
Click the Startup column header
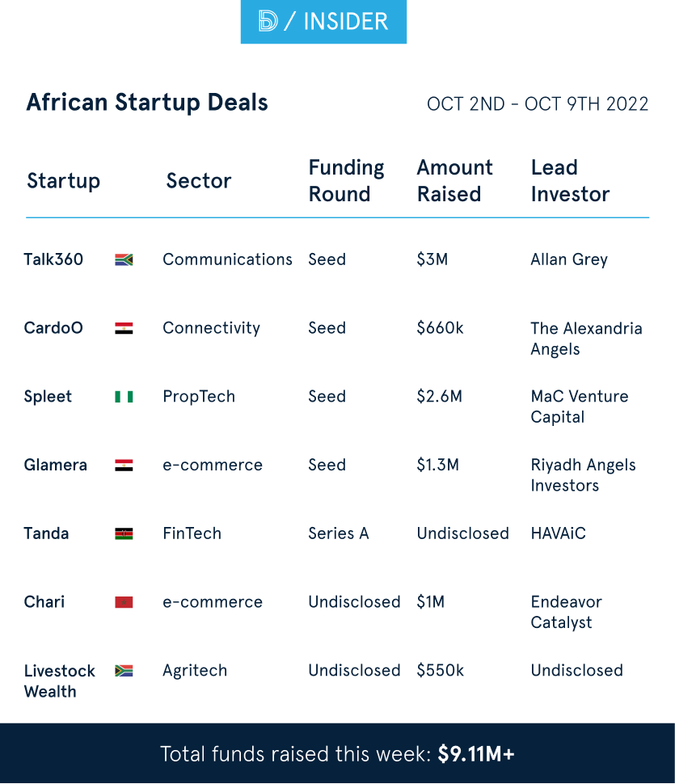tap(63, 181)
